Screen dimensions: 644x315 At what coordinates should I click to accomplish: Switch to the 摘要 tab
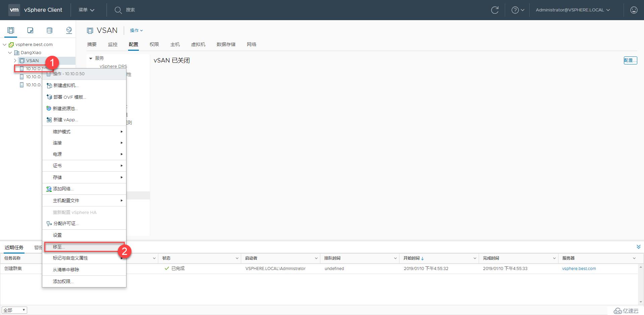92,44
